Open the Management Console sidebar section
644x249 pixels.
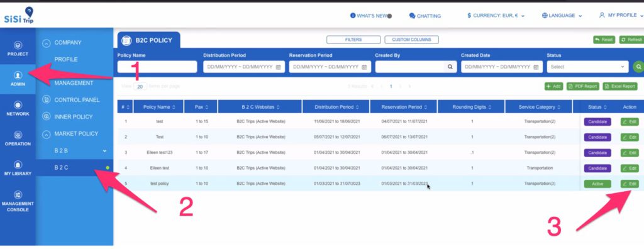18,201
